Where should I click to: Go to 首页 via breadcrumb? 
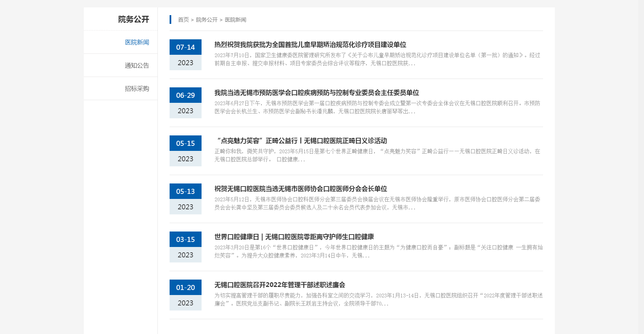point(183,20)
